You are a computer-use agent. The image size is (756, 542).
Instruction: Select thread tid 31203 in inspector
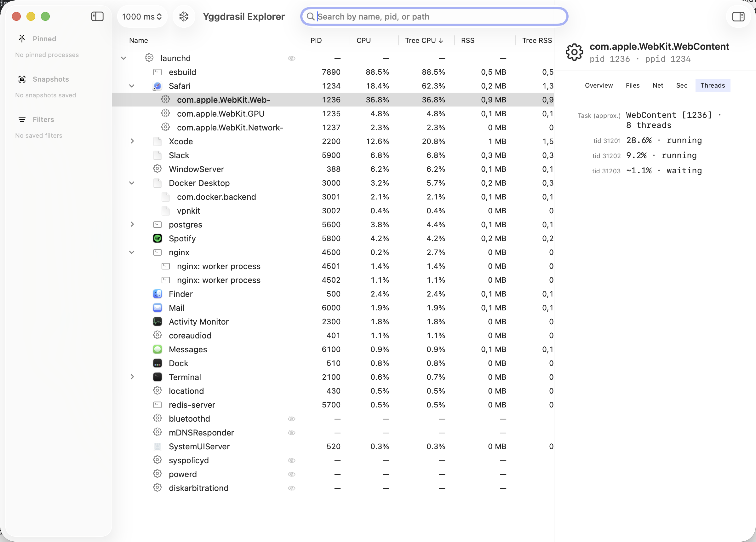tap(647, 171)
